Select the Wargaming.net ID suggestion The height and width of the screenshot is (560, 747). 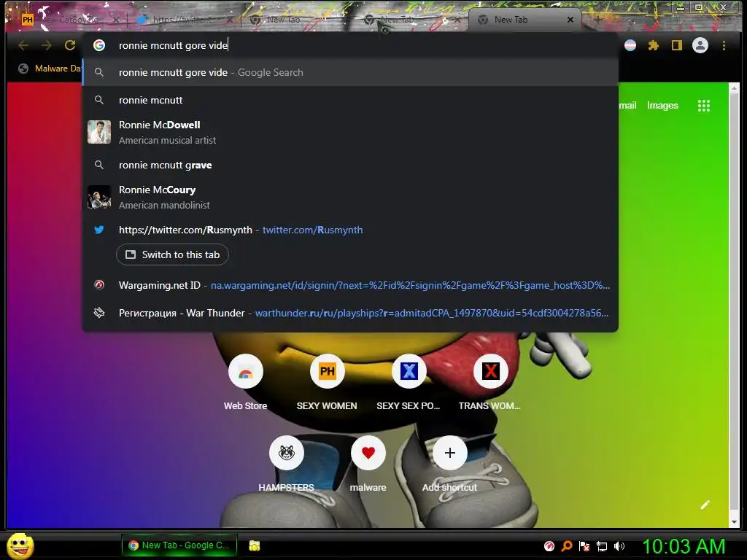pyautogui.click(x=350, y=285)
